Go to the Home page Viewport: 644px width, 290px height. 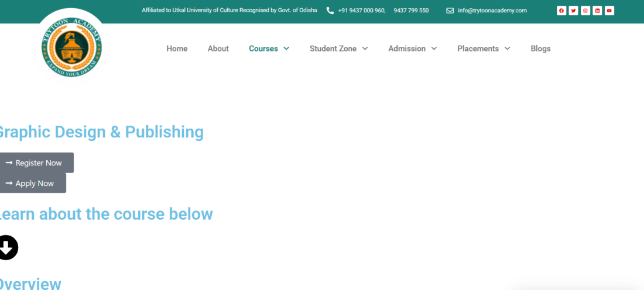[177, 49]
